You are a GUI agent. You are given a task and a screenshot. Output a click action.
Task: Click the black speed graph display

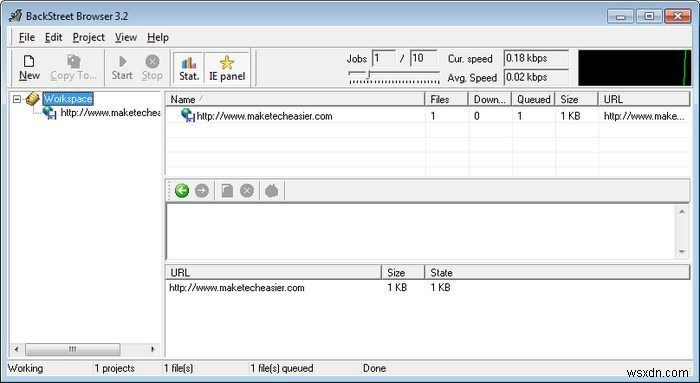[x=634, y=68]
